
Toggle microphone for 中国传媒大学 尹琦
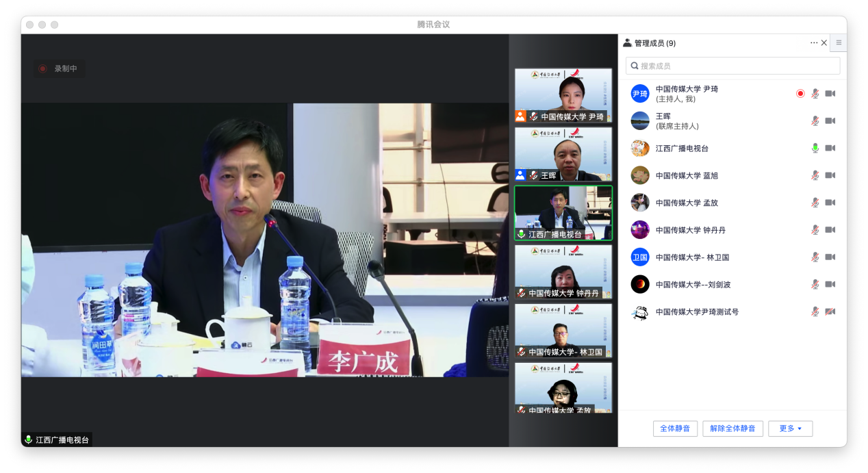(815, 94)
